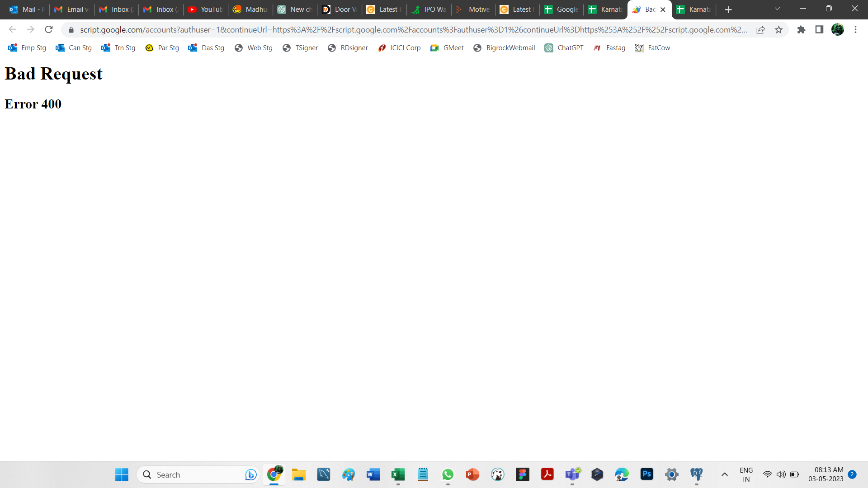
Task: Switch to the YouTube tab
Action: coord(206,9)
